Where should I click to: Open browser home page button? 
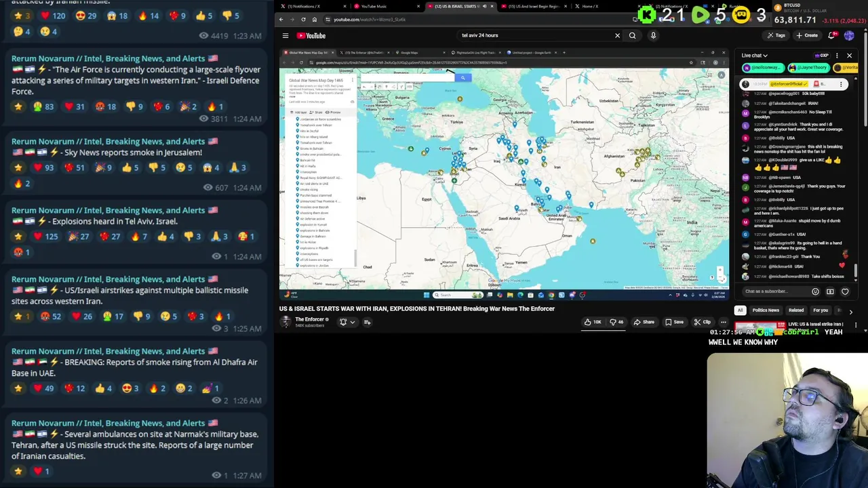(x=314, y=19)
